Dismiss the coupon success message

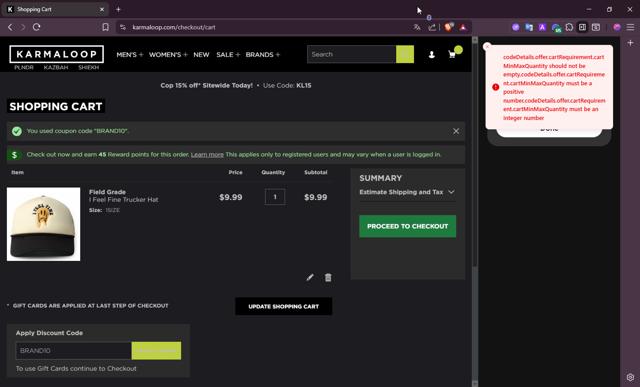[x=456, y=131]
